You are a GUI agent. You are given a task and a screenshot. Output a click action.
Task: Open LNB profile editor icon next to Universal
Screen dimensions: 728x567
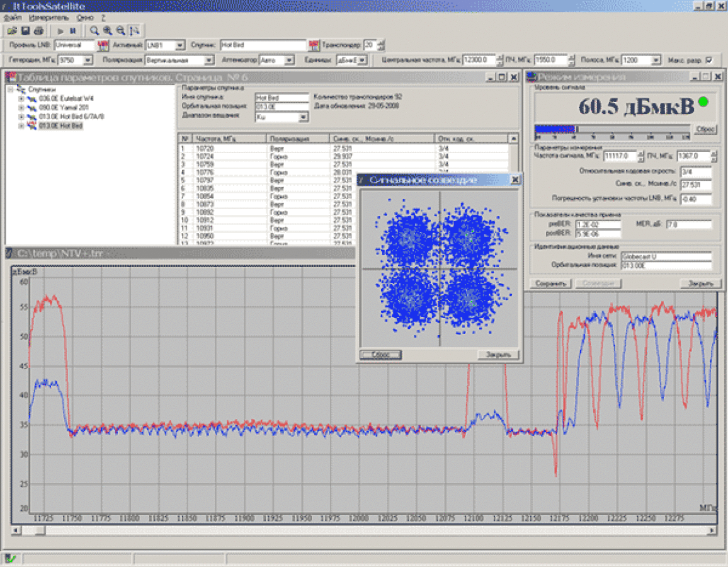coord(103,45)
